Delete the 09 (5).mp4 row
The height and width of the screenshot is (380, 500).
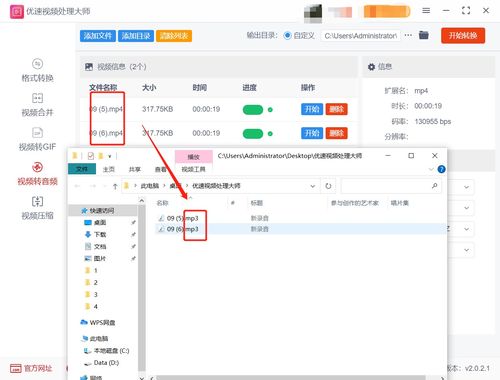pyautogui.click(x=336, y=109)
